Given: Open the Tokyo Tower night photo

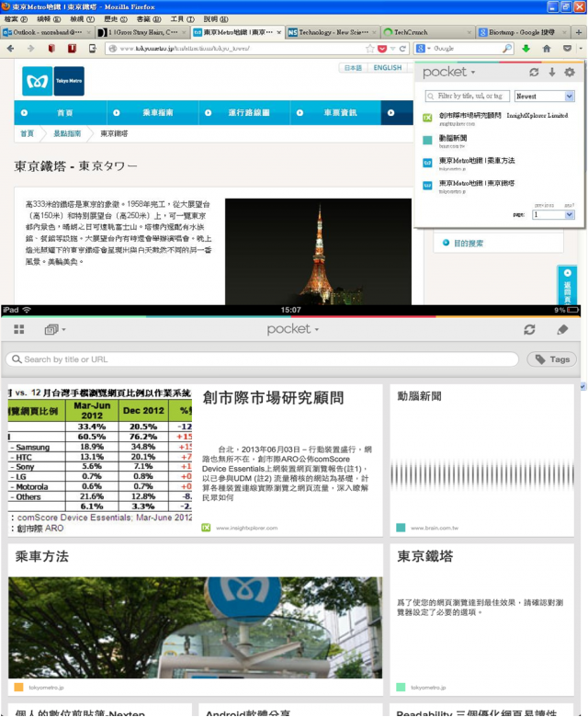Looking at the screenshot, I should point(319,252).
